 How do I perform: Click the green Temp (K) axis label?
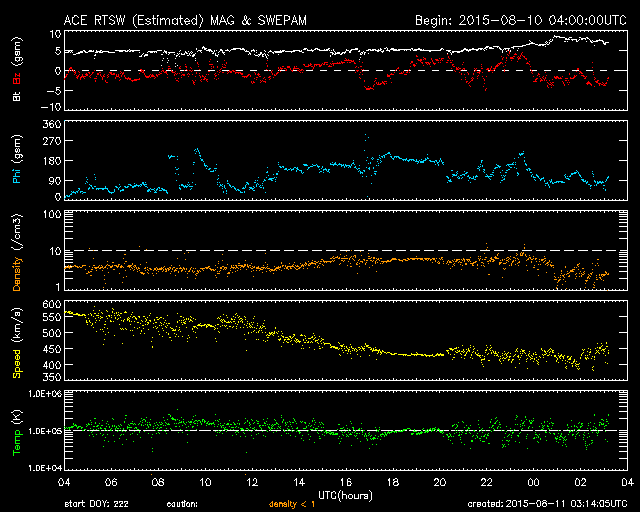17,433
